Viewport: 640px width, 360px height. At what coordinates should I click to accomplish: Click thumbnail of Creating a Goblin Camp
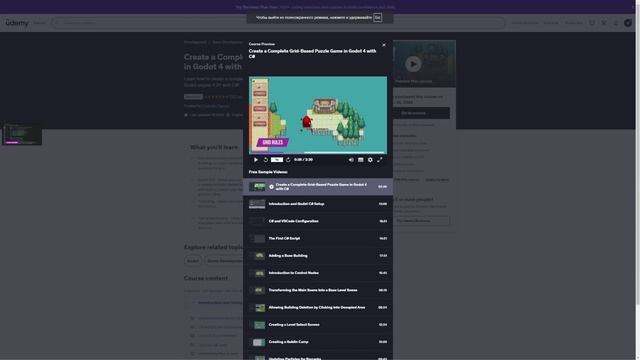point(257,342)
